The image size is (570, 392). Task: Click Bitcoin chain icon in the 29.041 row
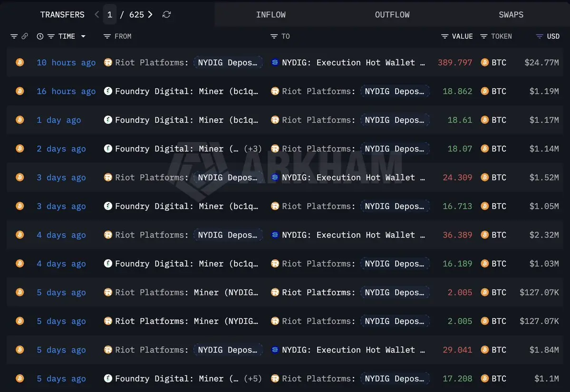(x=19, y=350)
